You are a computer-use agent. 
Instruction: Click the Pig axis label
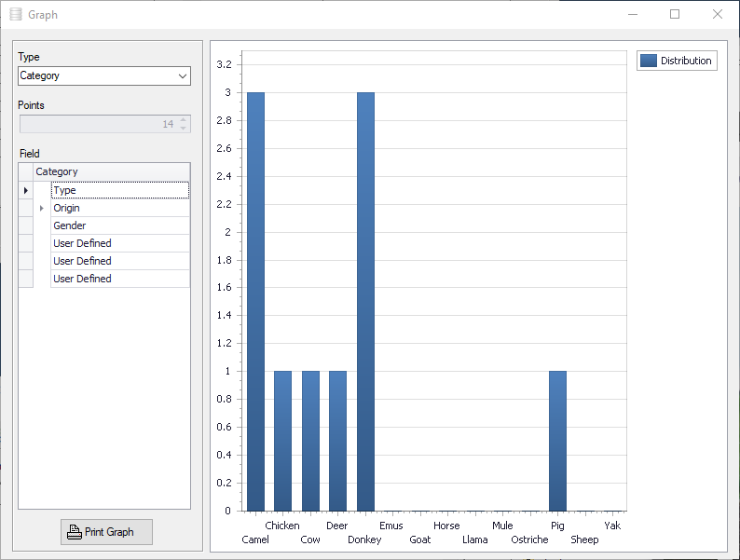click(x=557, y=526)
